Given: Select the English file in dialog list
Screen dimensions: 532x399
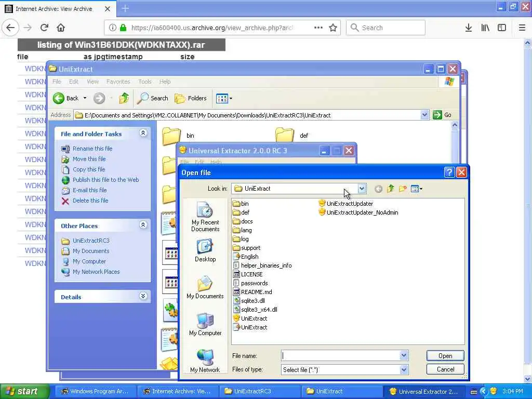Looking at the screenshot, I should (x=246, y=257).
